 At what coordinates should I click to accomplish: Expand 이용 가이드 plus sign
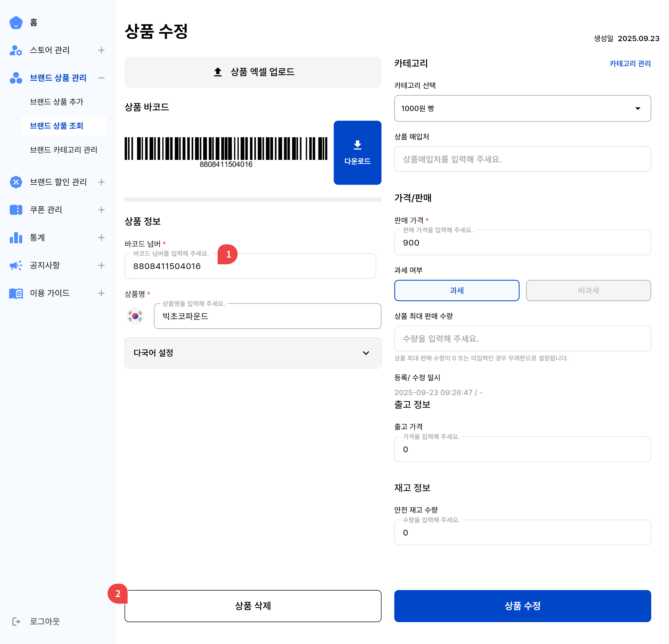tap(101, 293)
